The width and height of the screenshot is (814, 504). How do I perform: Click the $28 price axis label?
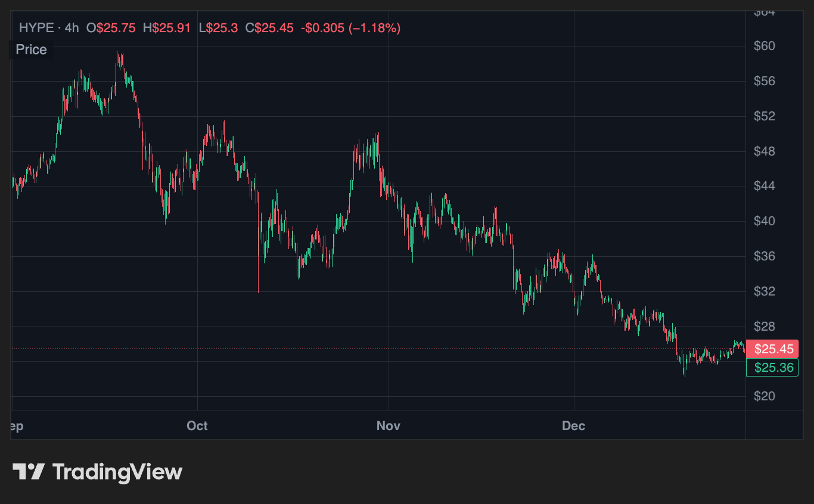(x=766, y=326)
